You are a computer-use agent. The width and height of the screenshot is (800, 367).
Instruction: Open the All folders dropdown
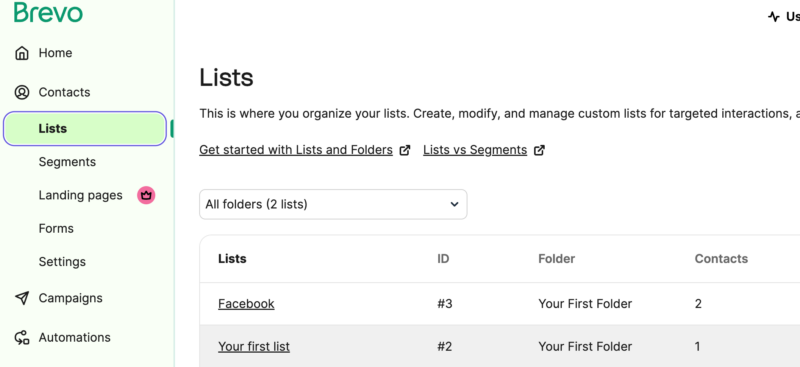coord(333,205)
